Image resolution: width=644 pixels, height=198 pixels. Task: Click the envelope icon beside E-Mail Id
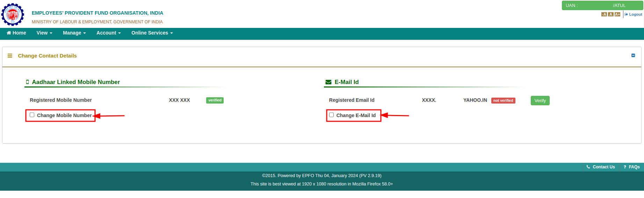(328, 82)
